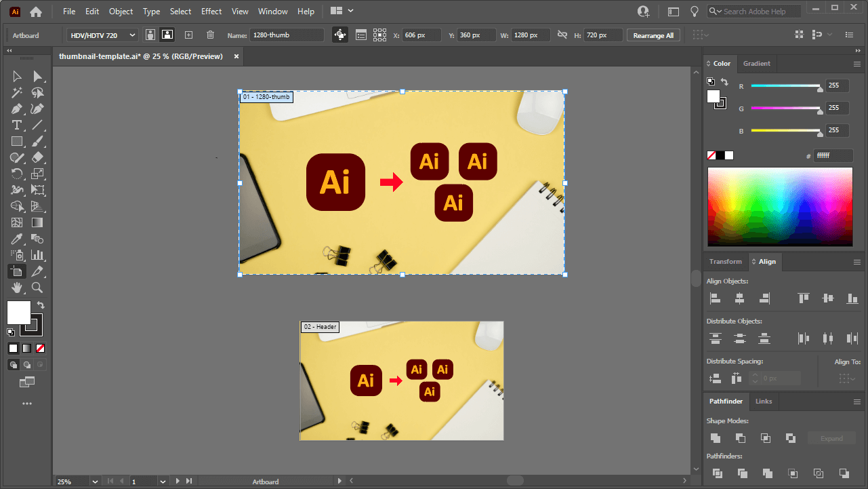Apply Minus Front shape mode

point(741,438)
